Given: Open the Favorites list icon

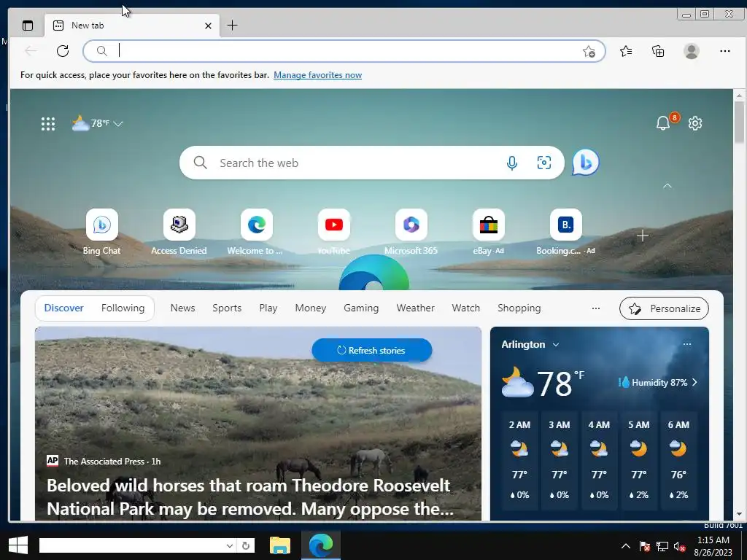Looking at the screenshot, I should 626,51.
